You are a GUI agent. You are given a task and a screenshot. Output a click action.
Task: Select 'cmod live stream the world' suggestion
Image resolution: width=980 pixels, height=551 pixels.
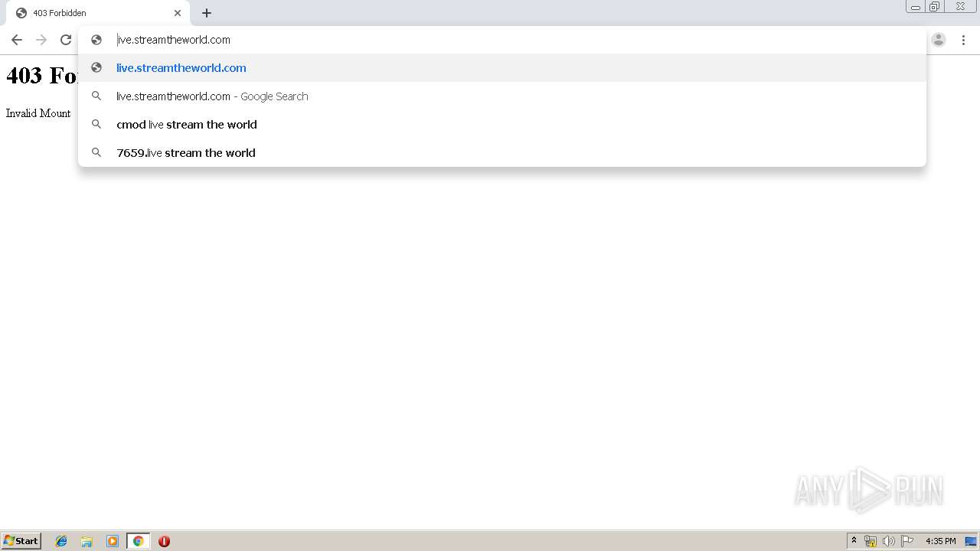[502, 124]
